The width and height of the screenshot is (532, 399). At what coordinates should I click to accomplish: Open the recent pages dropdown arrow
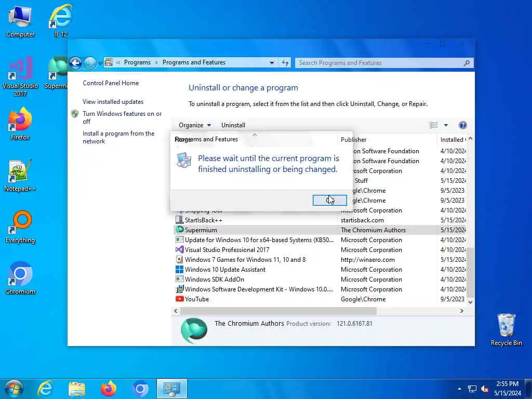(x=100, y=63)
